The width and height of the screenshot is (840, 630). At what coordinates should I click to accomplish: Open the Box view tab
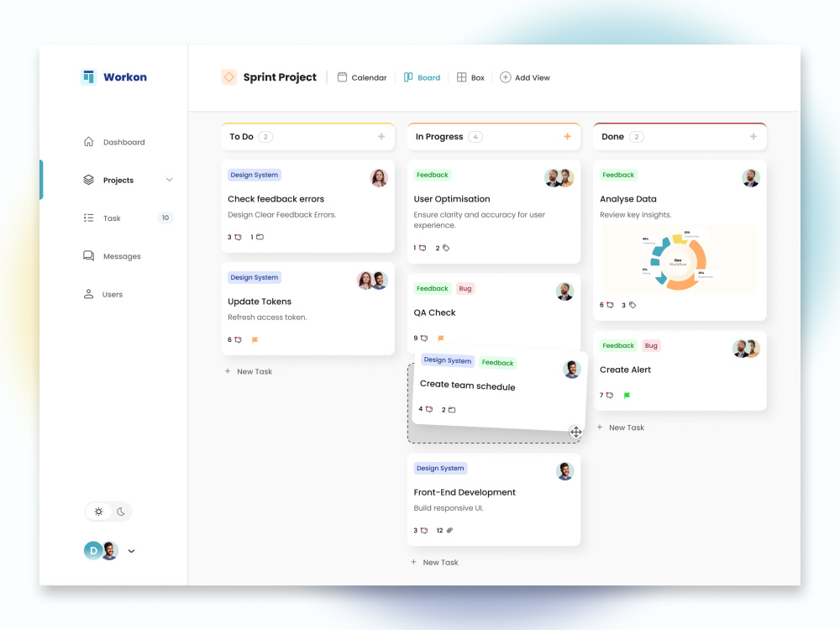coord(470,76)
